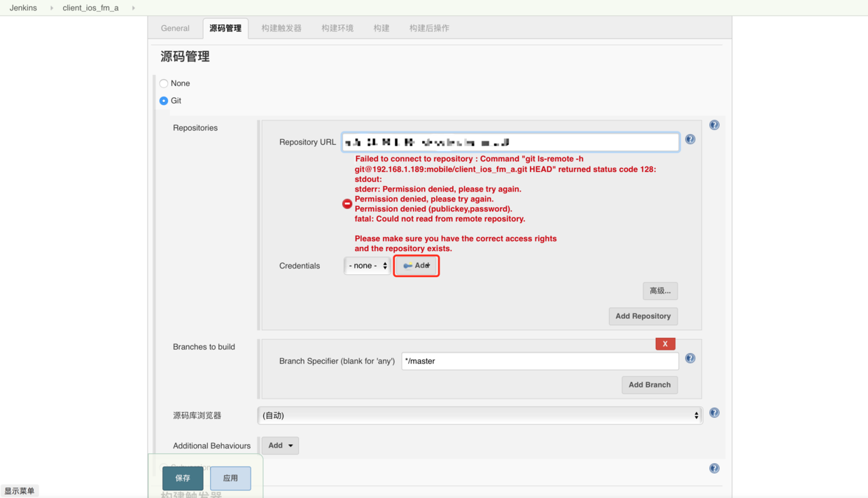Show help for 源码库浏览器 dropdown
Viewport: 868px width, 498px height.
click(x=714, y=413)
